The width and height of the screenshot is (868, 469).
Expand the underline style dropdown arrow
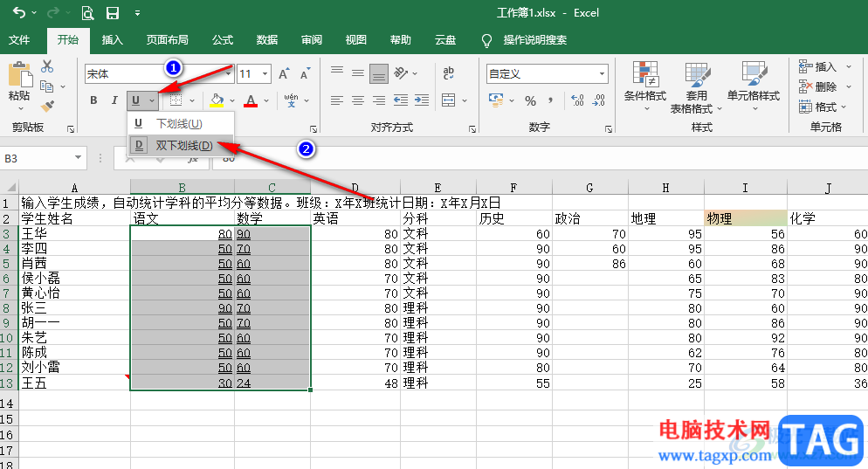pos(152,100)
